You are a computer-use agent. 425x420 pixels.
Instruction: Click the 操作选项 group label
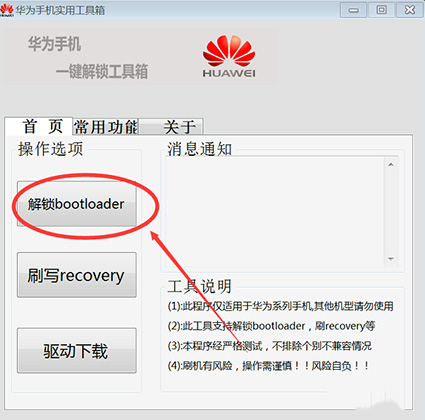pyautogui.click(x=50, y=149)
